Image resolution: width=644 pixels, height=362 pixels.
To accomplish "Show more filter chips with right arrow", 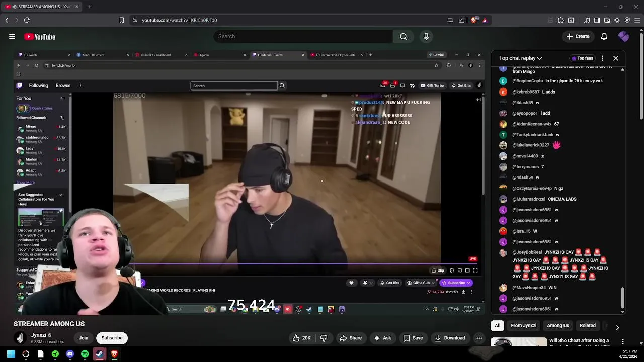I will pos(617,328).
